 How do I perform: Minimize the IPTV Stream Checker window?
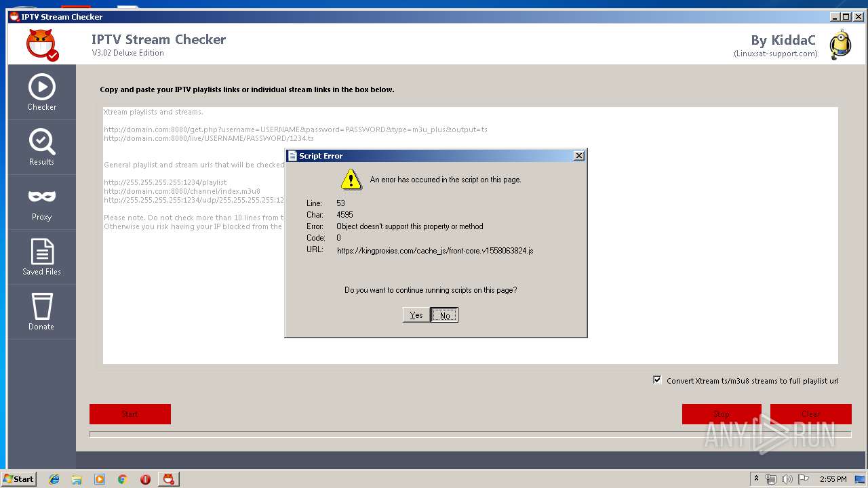click(834, 16)
